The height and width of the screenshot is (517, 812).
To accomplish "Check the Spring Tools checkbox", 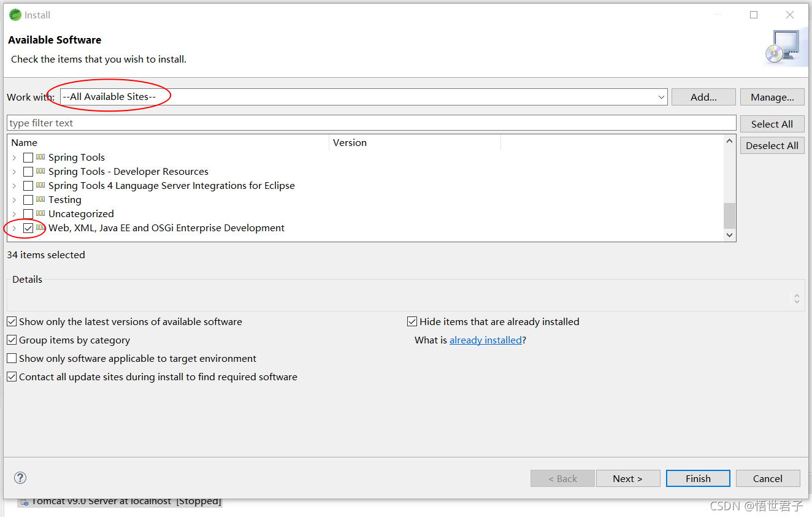I will tap(28, 158).
